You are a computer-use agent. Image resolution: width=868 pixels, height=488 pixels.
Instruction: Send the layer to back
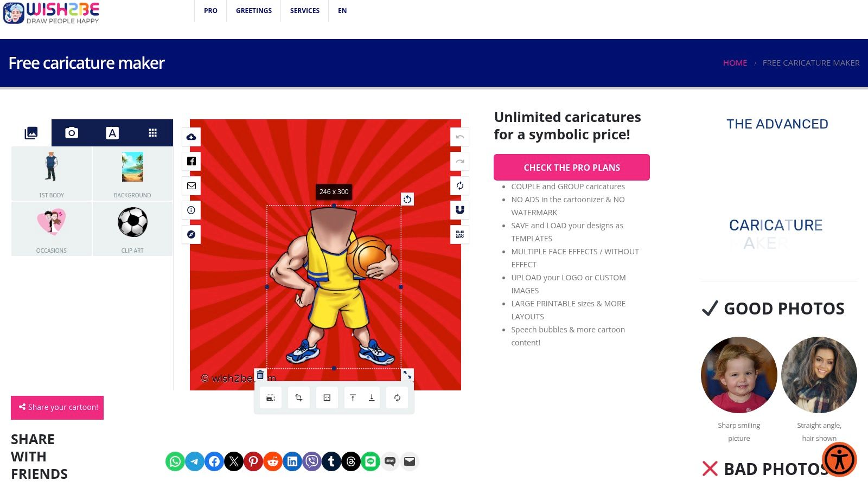click(x=372, y=398)
